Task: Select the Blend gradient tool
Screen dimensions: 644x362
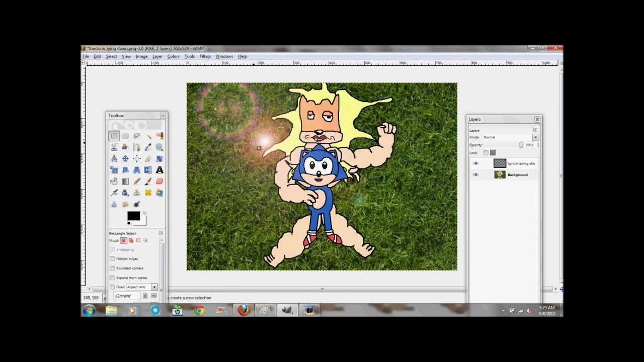Action: click(x=125, y=181)
